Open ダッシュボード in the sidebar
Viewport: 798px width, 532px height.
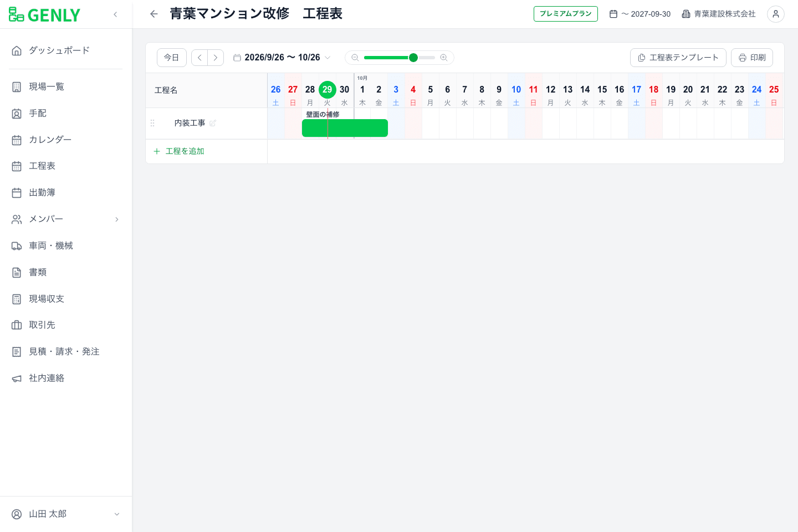[x=66, y=50]
